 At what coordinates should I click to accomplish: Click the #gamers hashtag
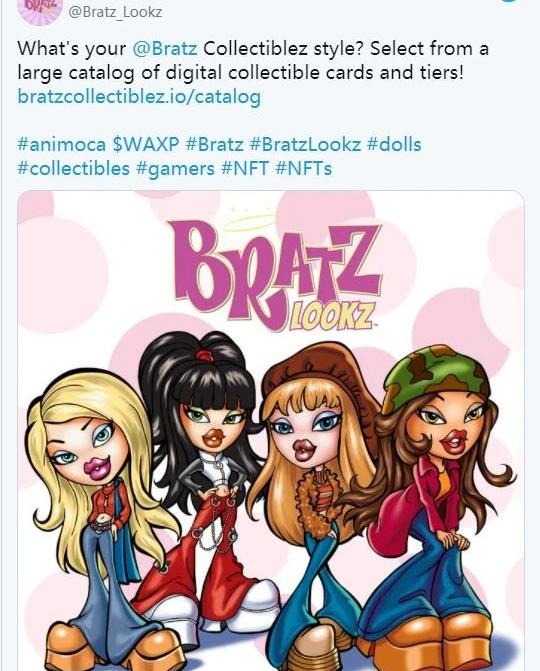point(175,168)
